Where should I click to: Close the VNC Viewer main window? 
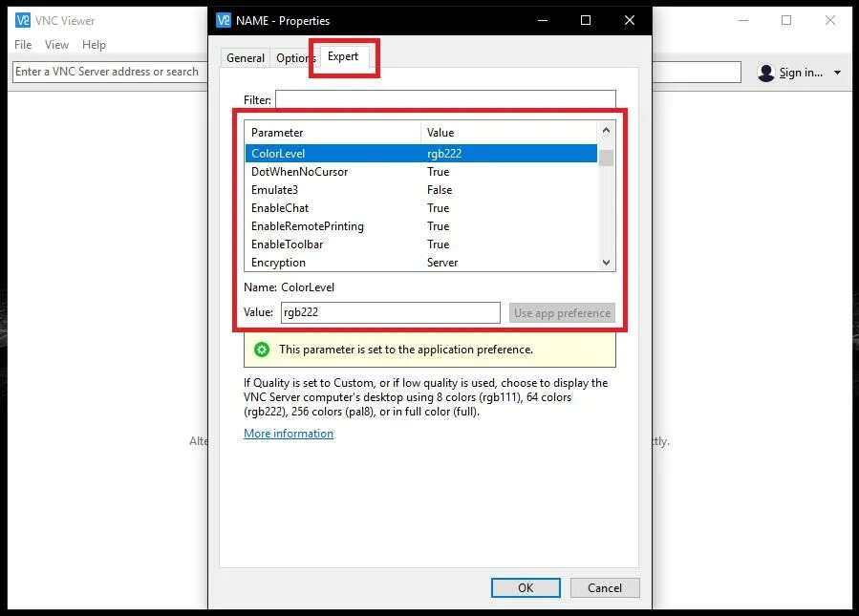point(830,20)
